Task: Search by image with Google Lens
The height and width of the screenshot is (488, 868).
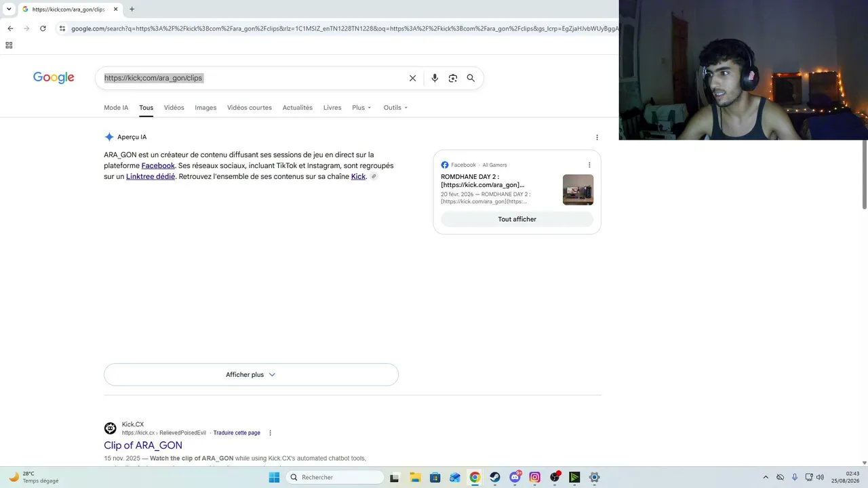Action: coord(453,78)
